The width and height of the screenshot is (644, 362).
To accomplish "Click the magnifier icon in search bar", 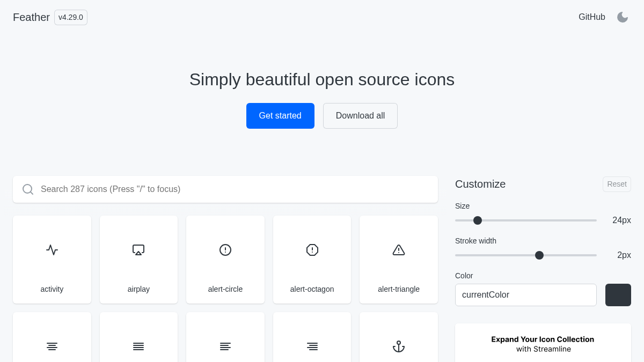I will [x=28, y=189].
